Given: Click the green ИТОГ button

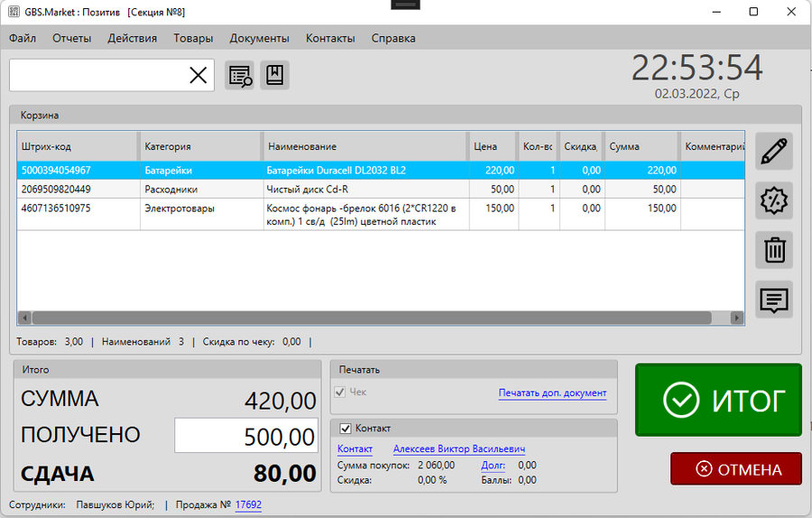Looking at the screenshot, I should tap(718, 400).
